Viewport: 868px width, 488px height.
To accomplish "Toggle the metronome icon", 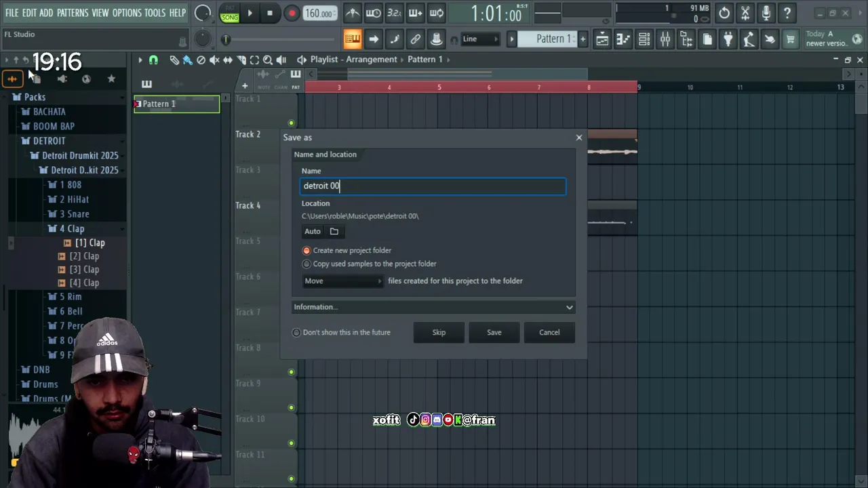I will coord(353,13).
